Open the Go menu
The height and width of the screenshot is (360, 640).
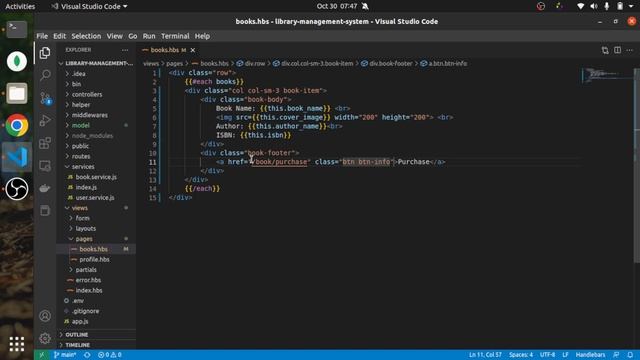(133, 36)
